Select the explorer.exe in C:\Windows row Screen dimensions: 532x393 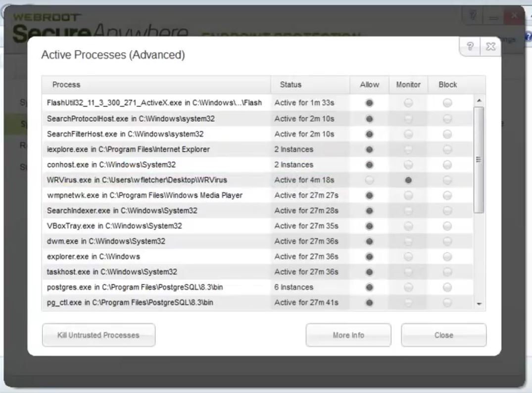coord(257,256)
